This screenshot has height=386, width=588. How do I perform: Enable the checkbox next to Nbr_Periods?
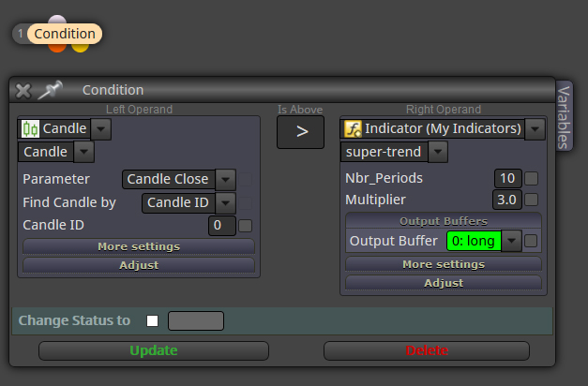click(531, 178)
